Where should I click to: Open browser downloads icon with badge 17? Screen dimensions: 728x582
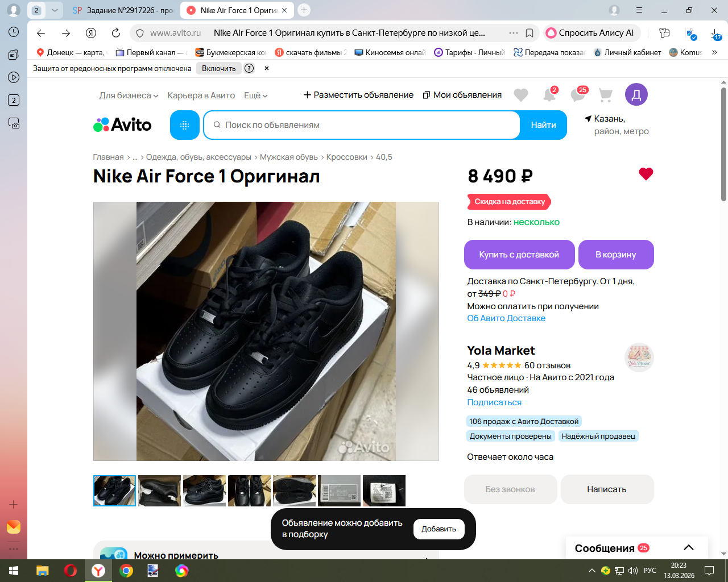(x=717, y=34)
